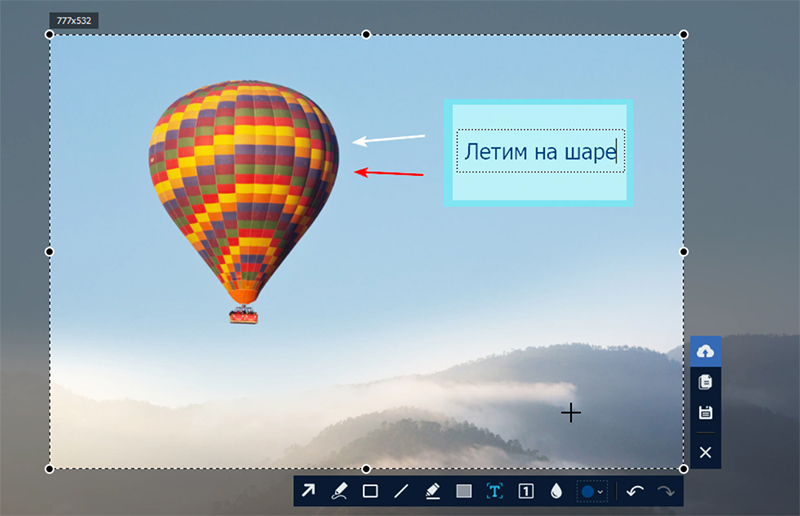Cancel the capture with the X button
800x516 pixels.
705,453
